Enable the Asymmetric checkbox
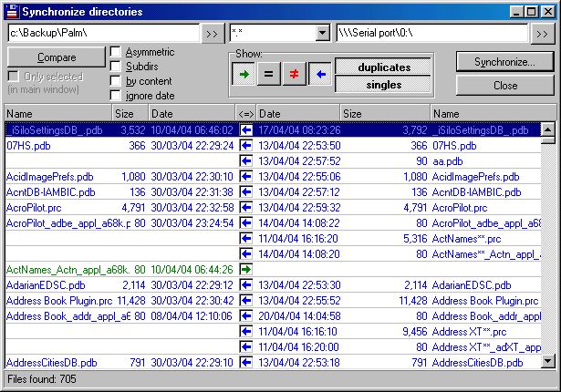Image resolution: width=561 pixels, height=392 pixels. pos(116,52)
